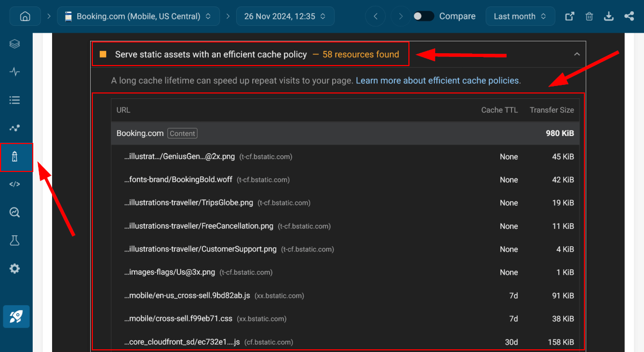Open the settings gear in sidebar
644x352 pixels.
pos(14,268)
